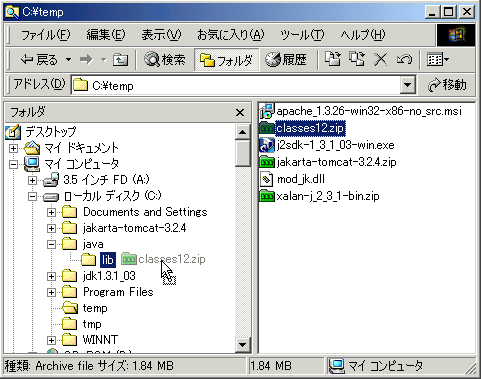Select mod_jk.dll file icon
This screenshot has width=481, height=379.
[266, 179]
